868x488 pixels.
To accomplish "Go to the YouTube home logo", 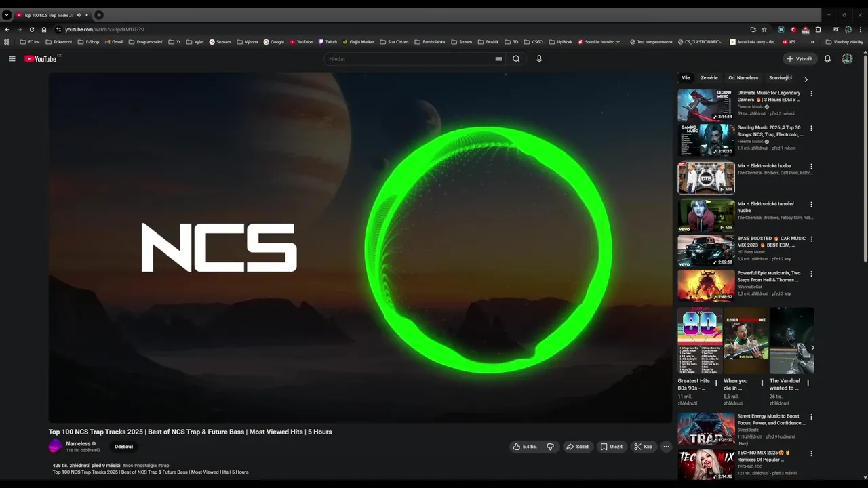I will [41, 59].
